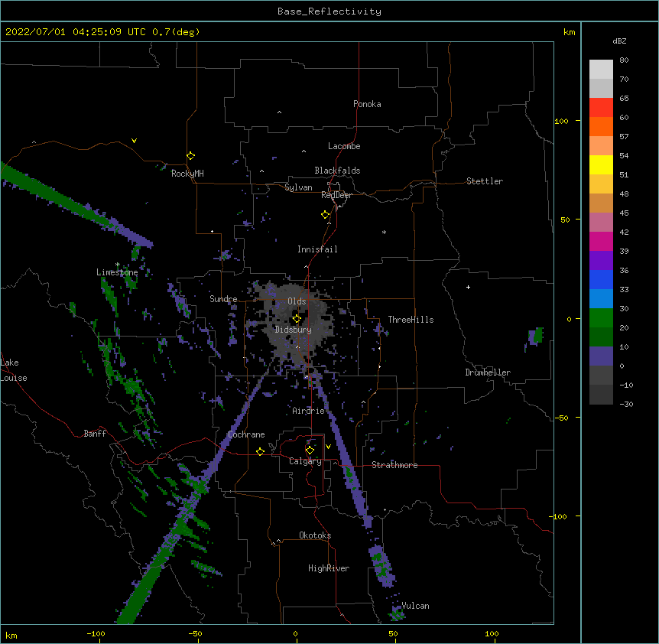Select the light blue 30-33 dBZ swatch
659x644 pixels.
click(x=601, y=299)
